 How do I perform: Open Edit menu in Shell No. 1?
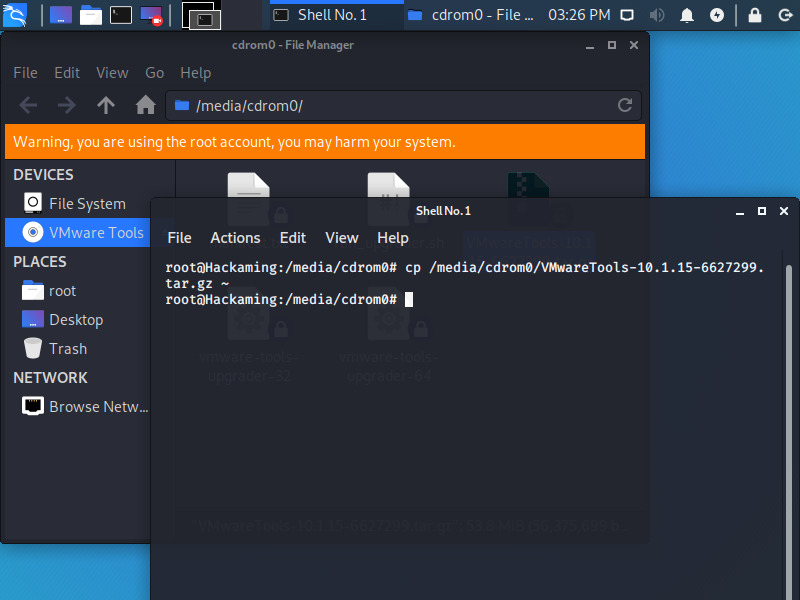coord(293,238)
